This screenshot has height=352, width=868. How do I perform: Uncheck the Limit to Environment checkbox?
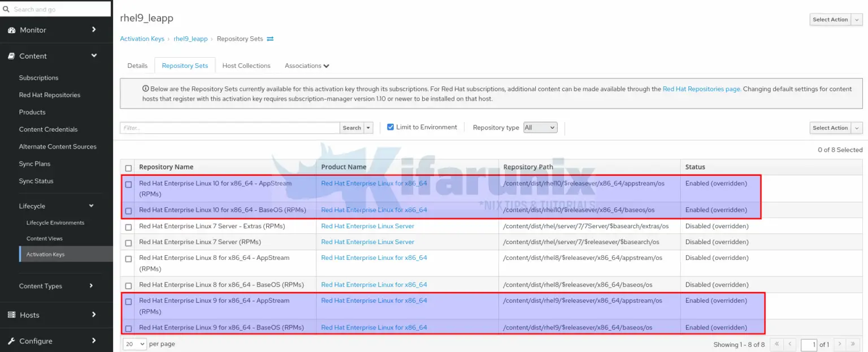(x=390, y=127)
